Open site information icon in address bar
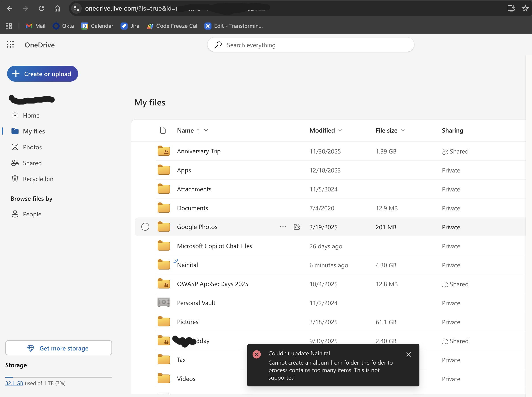Image resolution: width=532 pixels, height=397 pixels. tap(76, 8)
